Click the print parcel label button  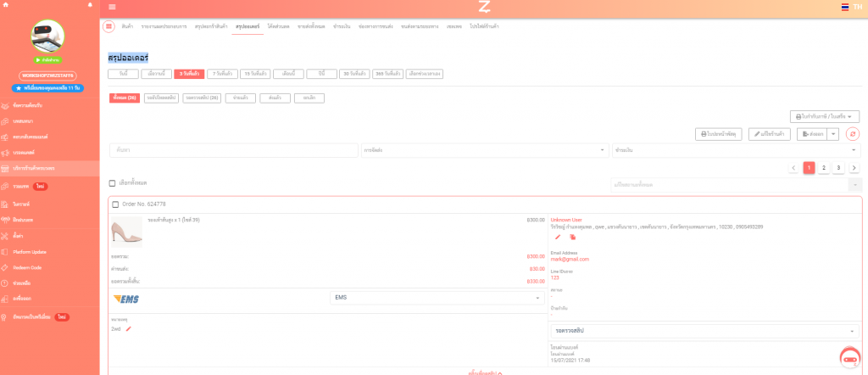[x=719, y=134]
